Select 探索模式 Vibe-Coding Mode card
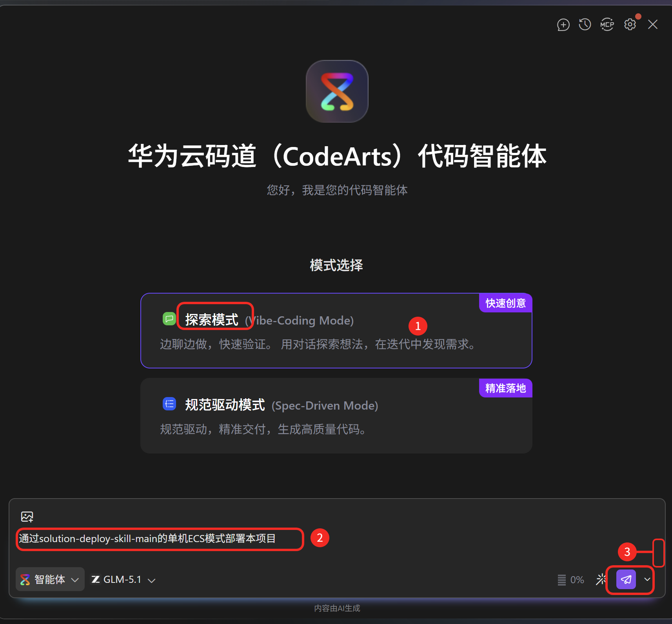 tap(336, 330)
